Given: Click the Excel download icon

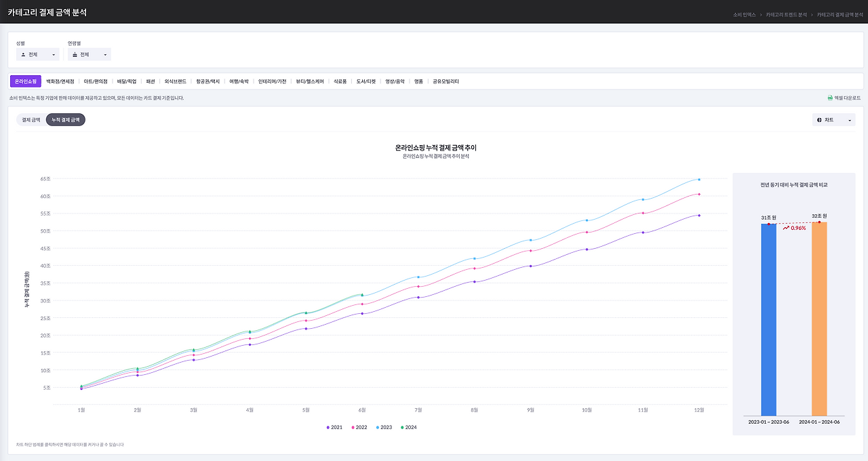Looking at the screenshot, I should 830,98.
